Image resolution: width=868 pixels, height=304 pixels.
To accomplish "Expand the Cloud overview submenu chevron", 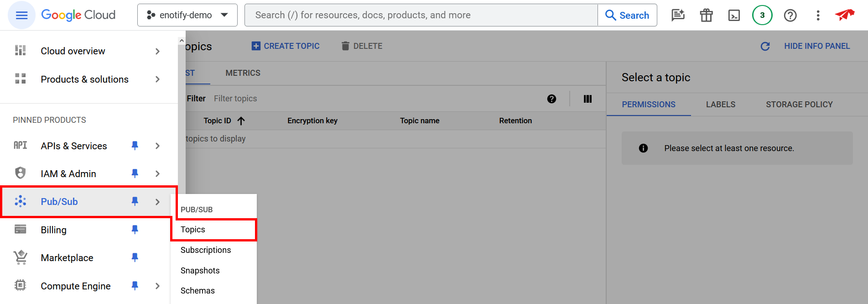I will tap(157, 51).
